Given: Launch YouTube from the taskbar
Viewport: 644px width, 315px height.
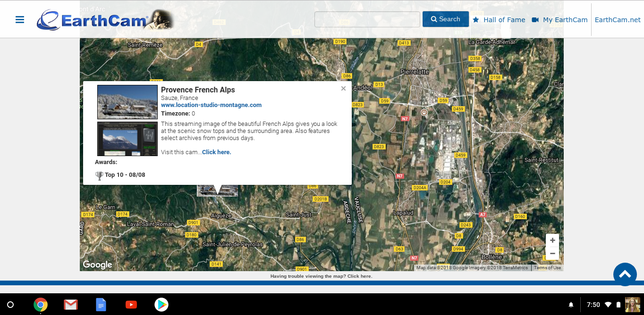Looking at the screenshot, I should pyautogui.click(x=131, y=304).
